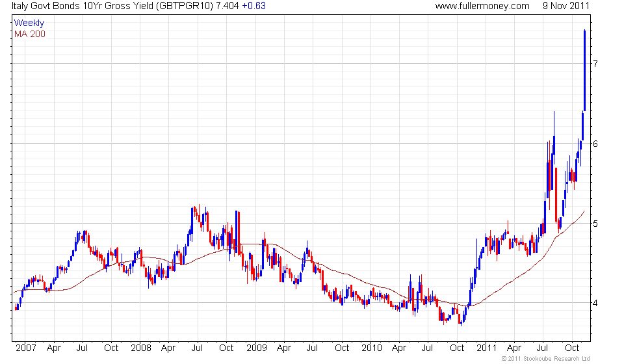
Task: Select the ticker text '(GBTPGR10)'
Action: 184,6
